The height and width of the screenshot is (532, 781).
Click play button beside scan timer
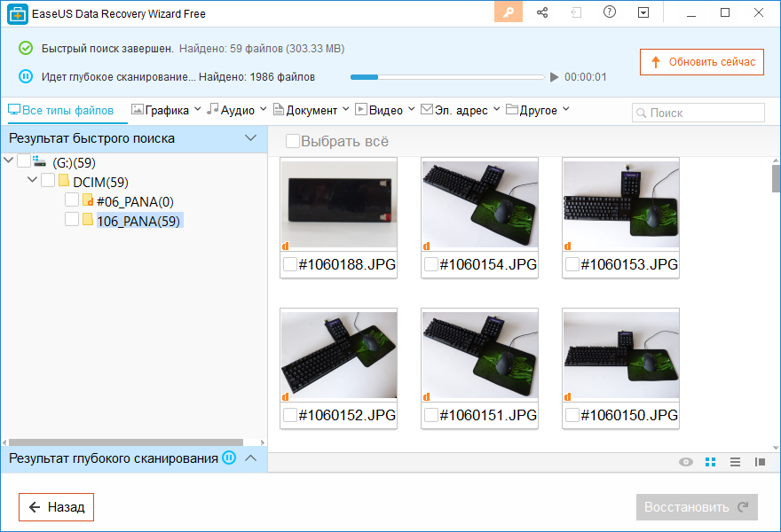554,77
